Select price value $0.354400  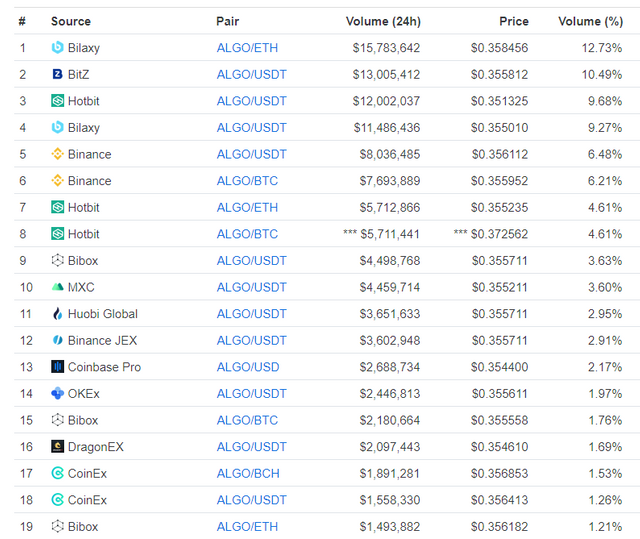pos(499,367)
